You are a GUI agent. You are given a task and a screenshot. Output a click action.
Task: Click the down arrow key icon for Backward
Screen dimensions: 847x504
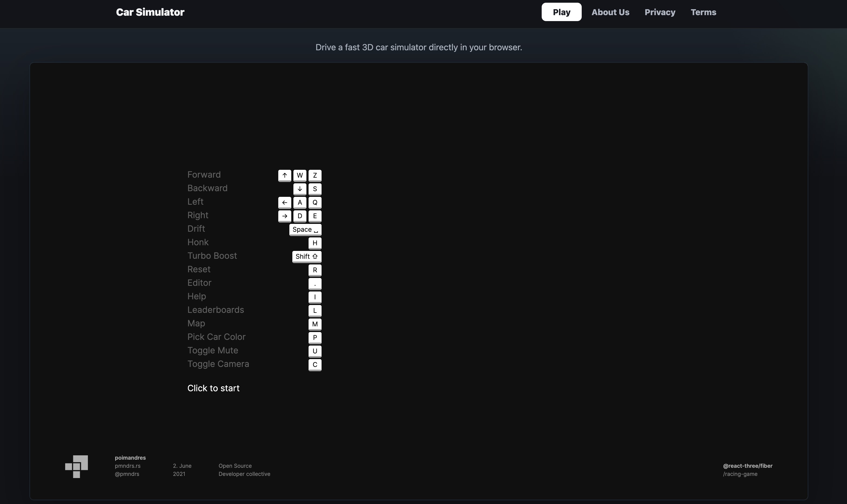300,189
